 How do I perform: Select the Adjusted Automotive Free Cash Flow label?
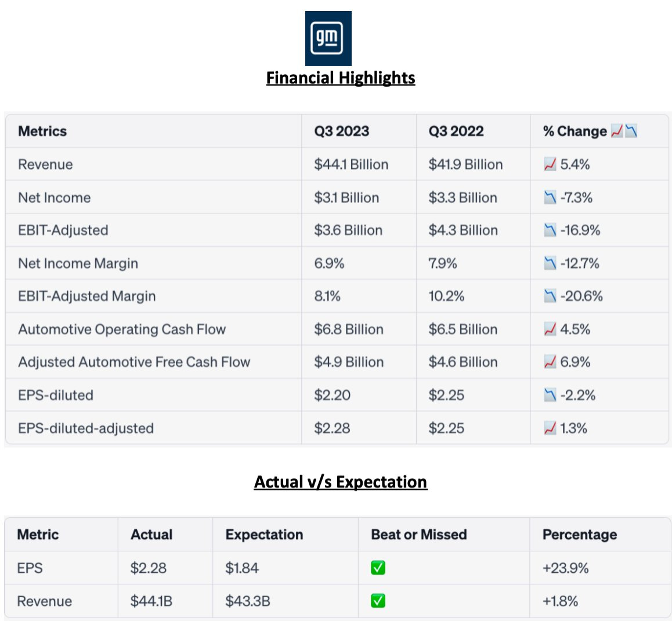[x=134, y=362]
